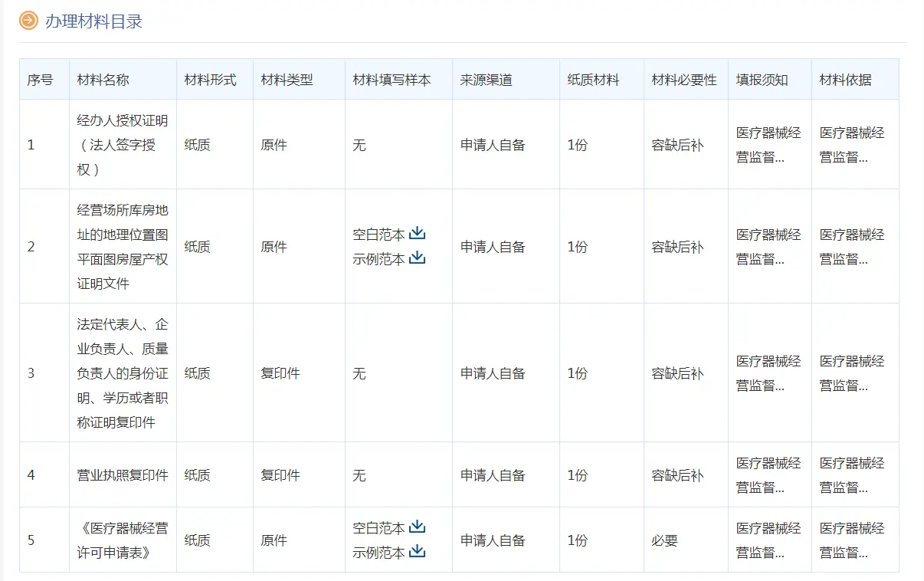Screen dimensions: 924x581
Task: Click 材料依据 text in row 2
Action: (852, 247)
